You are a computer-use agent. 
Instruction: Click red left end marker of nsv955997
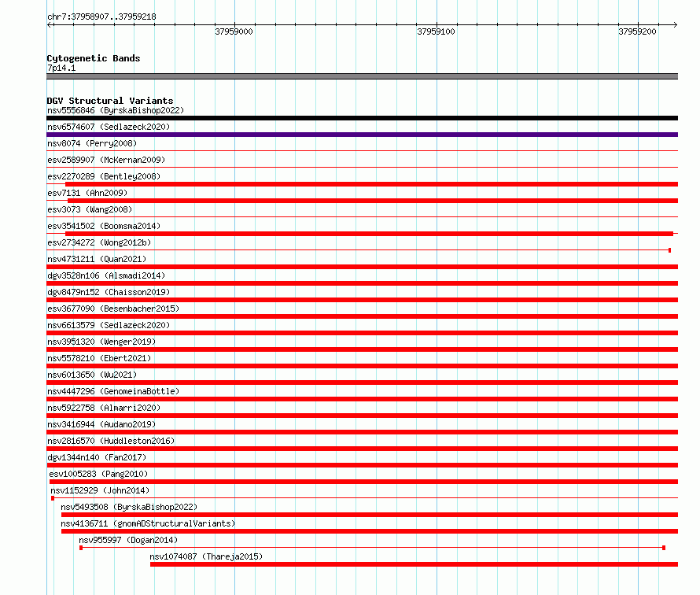point(81,548)
